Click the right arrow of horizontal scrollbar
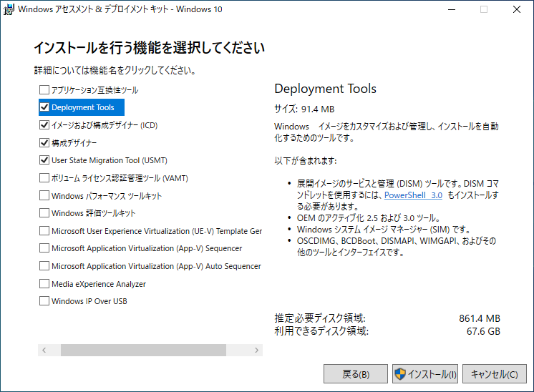Screen dimensions: 534x392 (x=256, y=350)
